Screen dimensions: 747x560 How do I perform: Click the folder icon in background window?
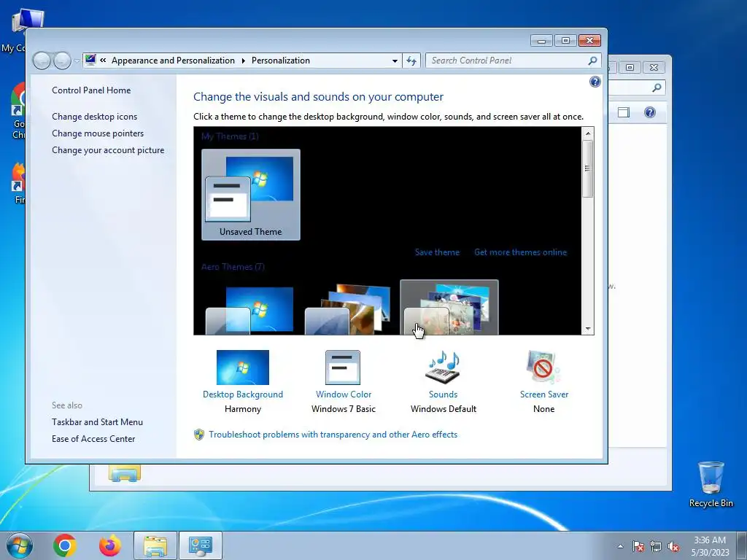point(124,472)
